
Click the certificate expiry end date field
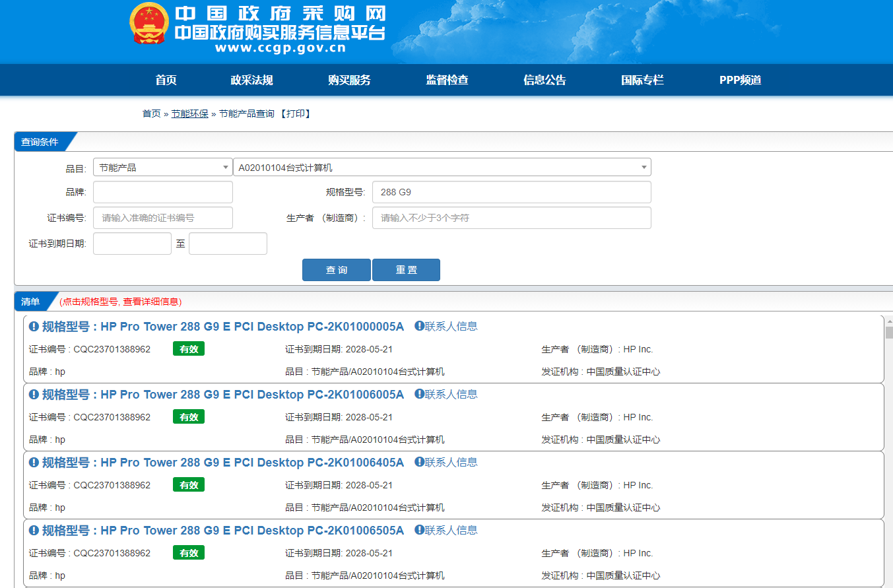(228, 244)
